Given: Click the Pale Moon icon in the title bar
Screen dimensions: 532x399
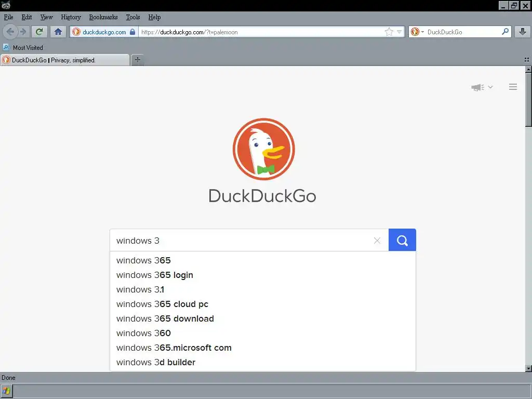Looking at the screenshot, I should coord(6,5).
